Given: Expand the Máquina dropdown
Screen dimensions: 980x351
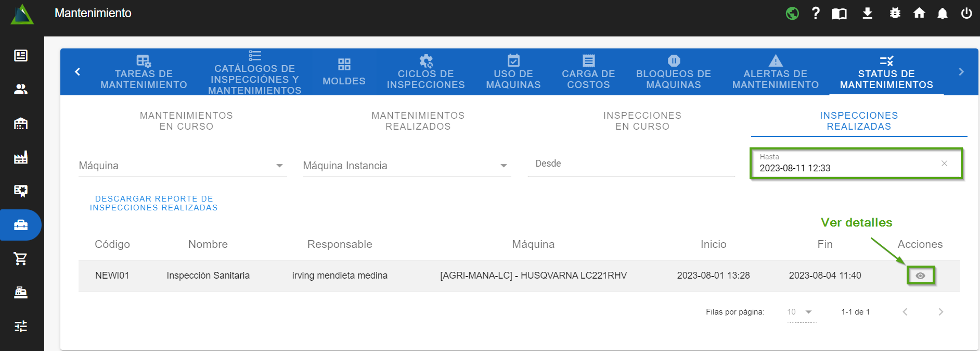Looking at the screenshot, I should click(279, 166).
